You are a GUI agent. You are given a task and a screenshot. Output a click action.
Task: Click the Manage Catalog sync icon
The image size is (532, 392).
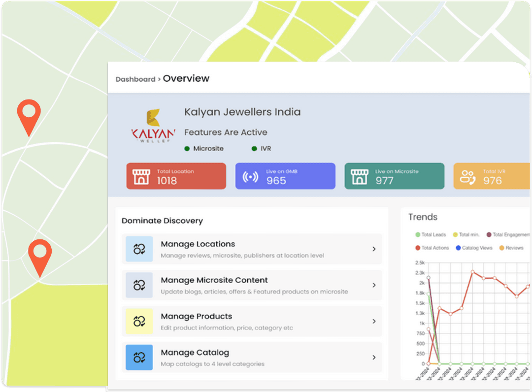(139, 358)
